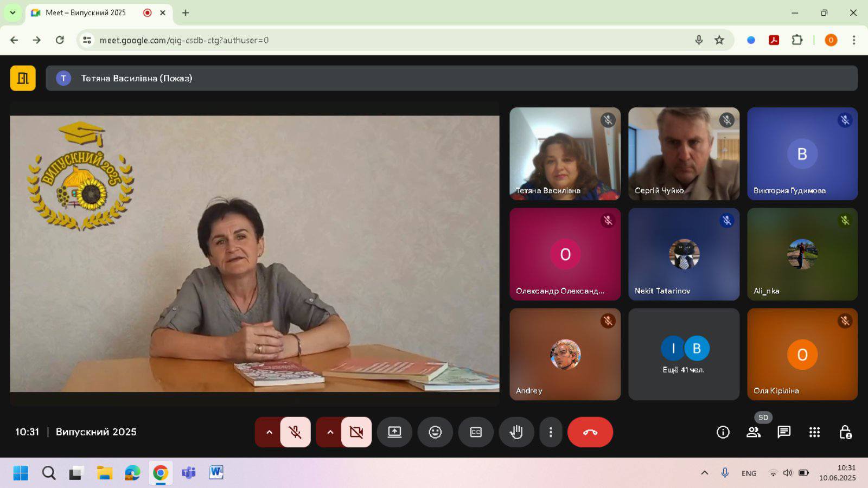Open Microsoft Word from the taskbar
The image size is (868, 488).
coord(216,473)
